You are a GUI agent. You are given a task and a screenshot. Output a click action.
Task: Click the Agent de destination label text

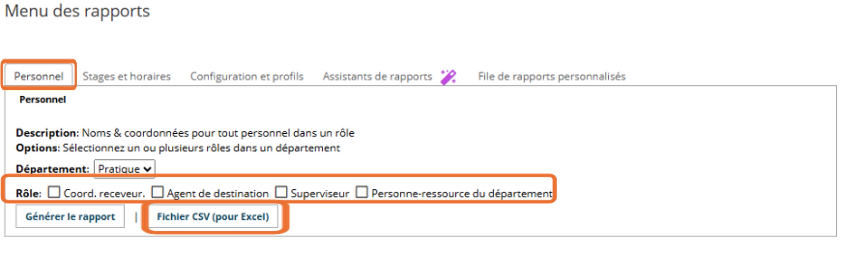click(218, 194)
